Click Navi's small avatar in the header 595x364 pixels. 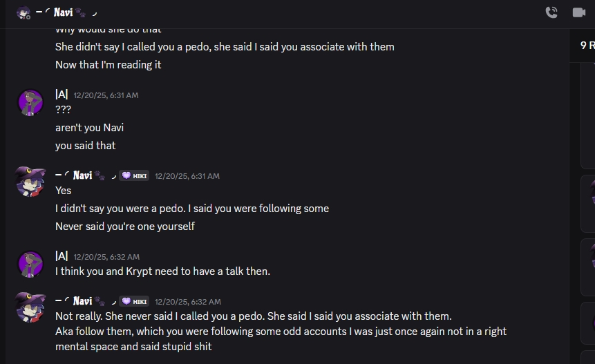(23, 12)
